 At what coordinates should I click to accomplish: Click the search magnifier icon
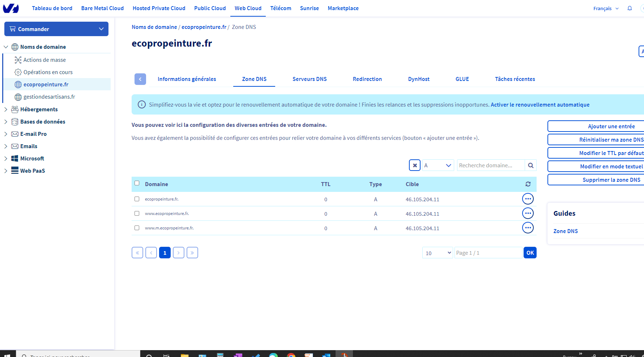click(530, 165)
